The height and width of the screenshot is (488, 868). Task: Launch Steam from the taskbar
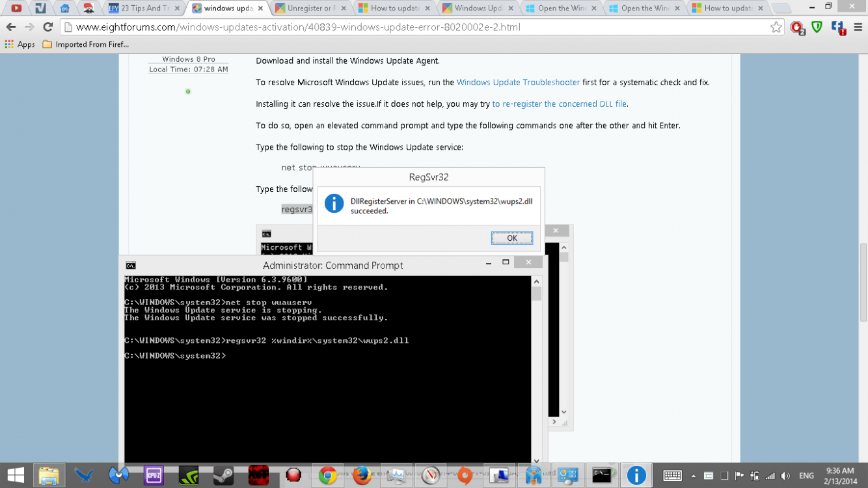pyautogui.click(x=223, y=476)
